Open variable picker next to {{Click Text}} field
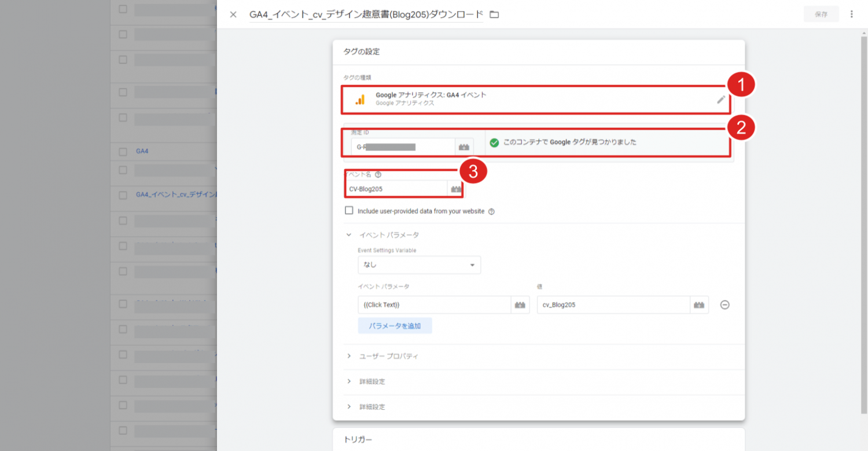868x451 pixels. [520, 305]
